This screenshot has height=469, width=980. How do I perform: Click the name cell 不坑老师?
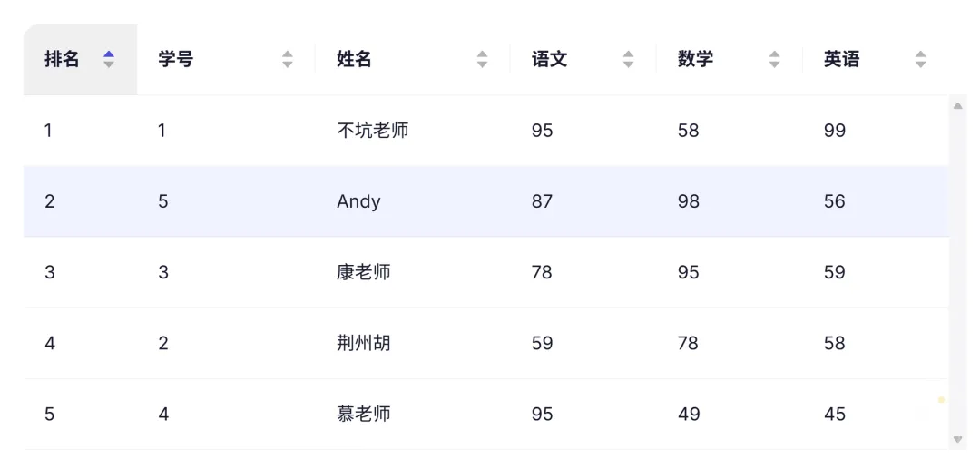(372, 131)
